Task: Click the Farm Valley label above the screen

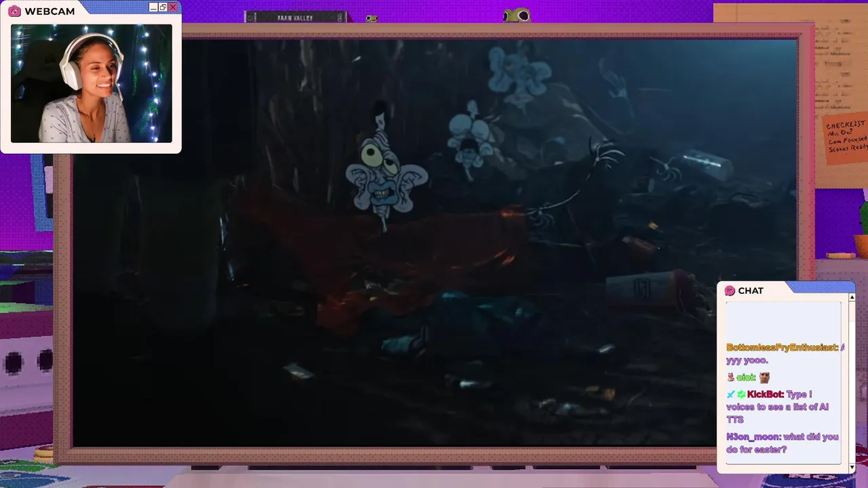Action: tap(295, 18)
